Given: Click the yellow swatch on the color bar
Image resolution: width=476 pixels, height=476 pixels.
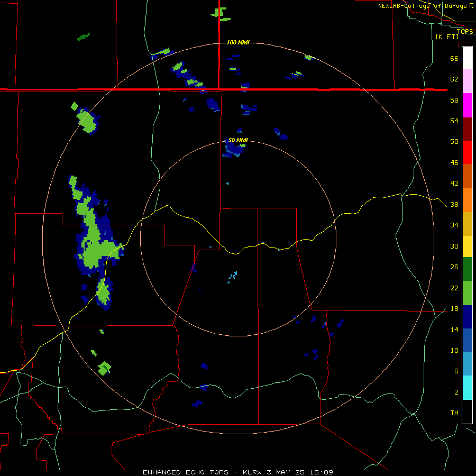Looking at the screenshot, I should (467, 246).
